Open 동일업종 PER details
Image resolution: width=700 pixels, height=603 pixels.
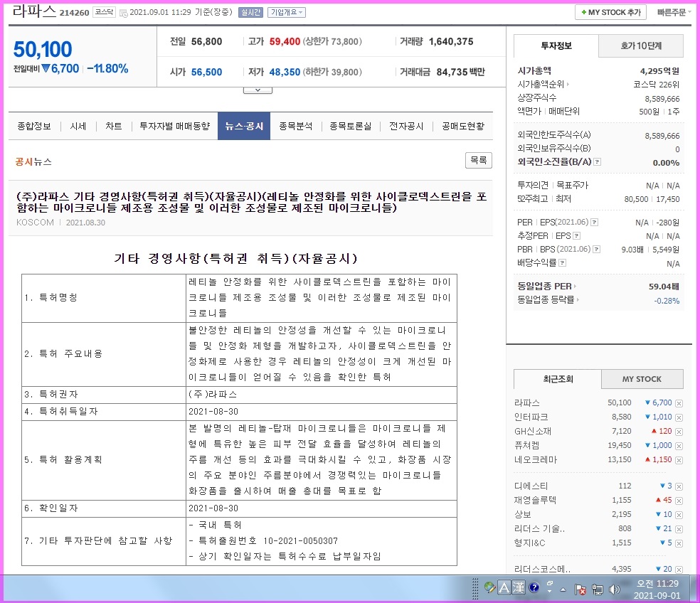click(547, 287)
